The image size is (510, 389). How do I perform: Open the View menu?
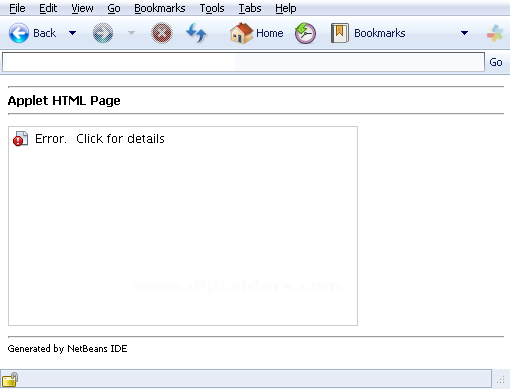pos(82,8)
